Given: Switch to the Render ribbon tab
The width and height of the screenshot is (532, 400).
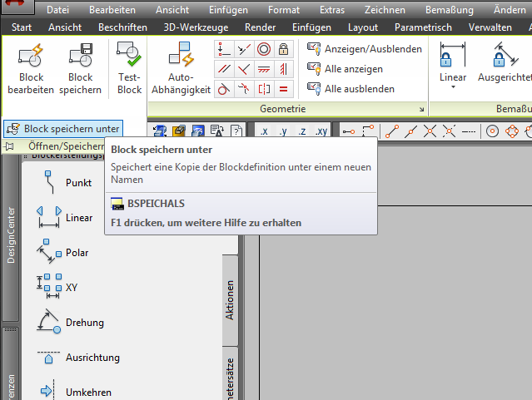Looking at the screenshot, I should [x=261, y=27].
